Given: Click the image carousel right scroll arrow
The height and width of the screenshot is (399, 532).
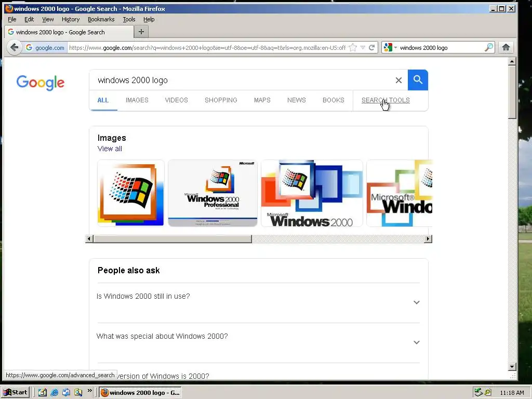Looking at the screenshot, I should pyautogui.click(x=428, y=239).
